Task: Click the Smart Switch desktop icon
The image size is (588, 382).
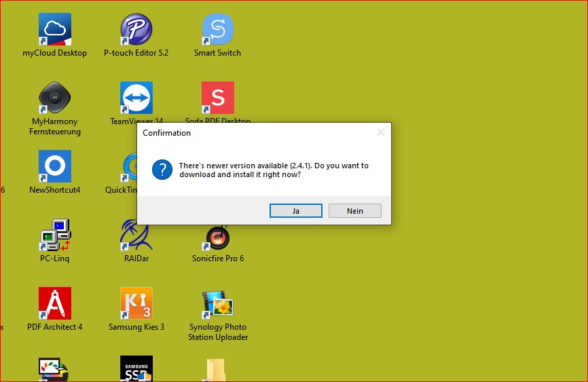Action: (x=217, y=29)
